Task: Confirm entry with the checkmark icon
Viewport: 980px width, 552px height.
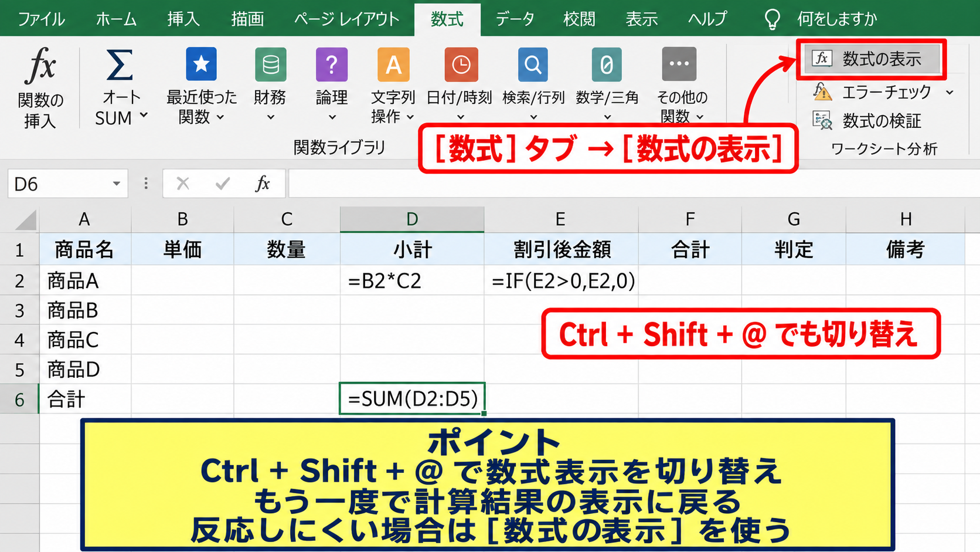Action: coord(222,184)
